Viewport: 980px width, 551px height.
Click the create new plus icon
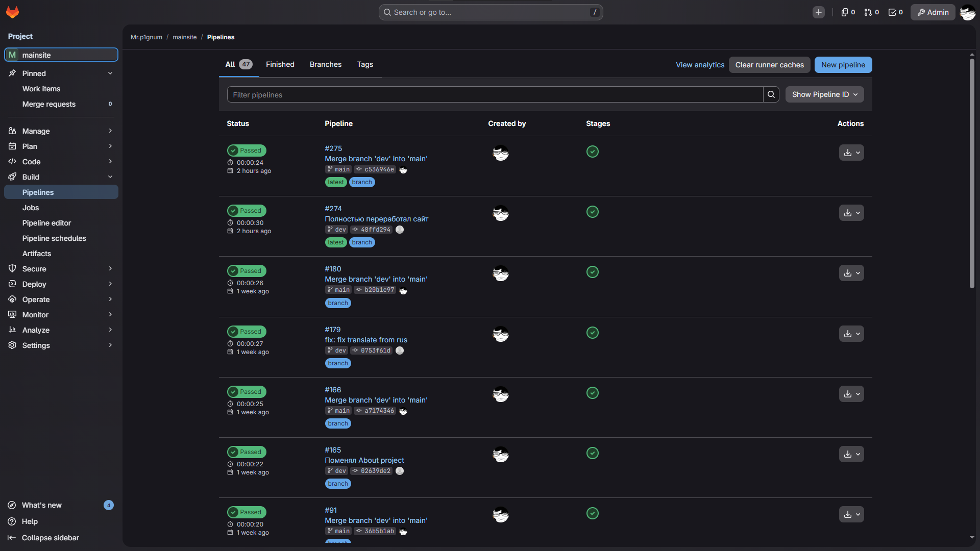click(x=819, y=12)
